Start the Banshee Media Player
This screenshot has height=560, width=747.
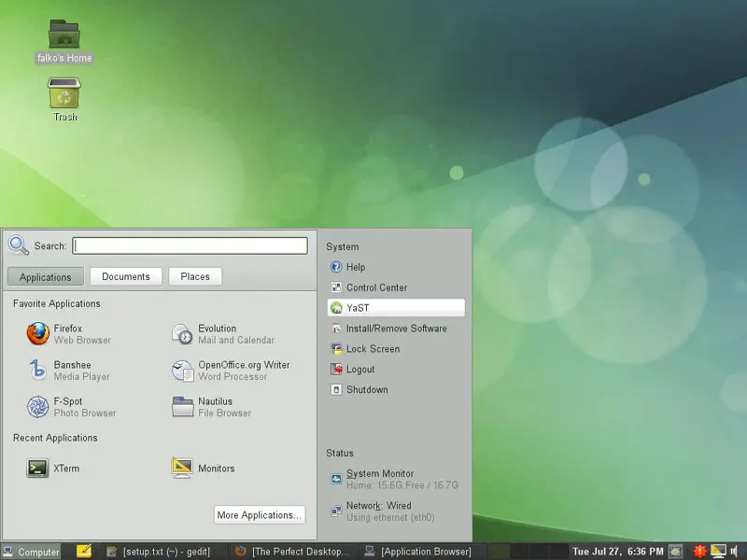tap(68, 371)
